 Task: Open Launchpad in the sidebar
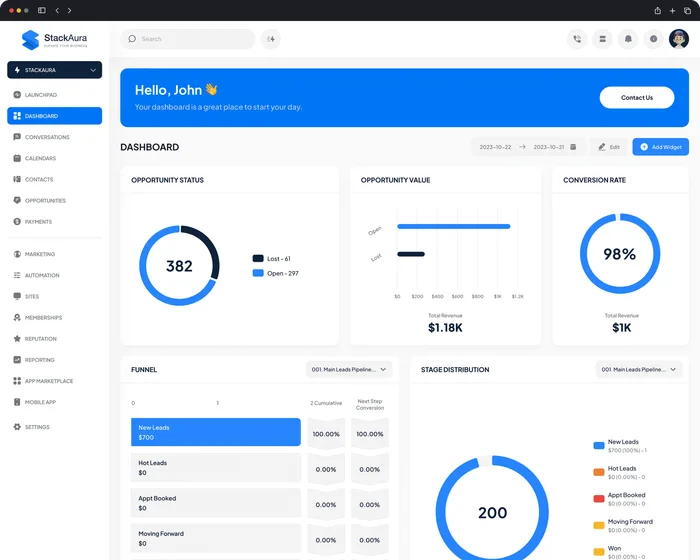54,95
